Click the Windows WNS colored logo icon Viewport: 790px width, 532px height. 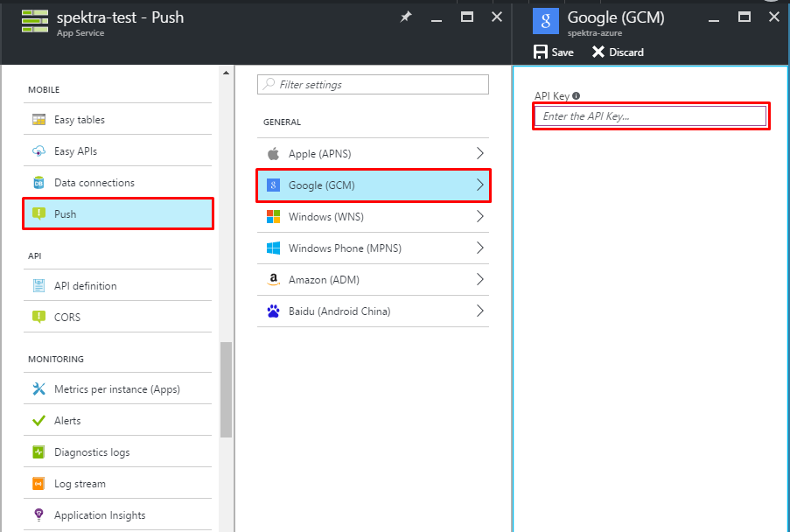point(273,216)
